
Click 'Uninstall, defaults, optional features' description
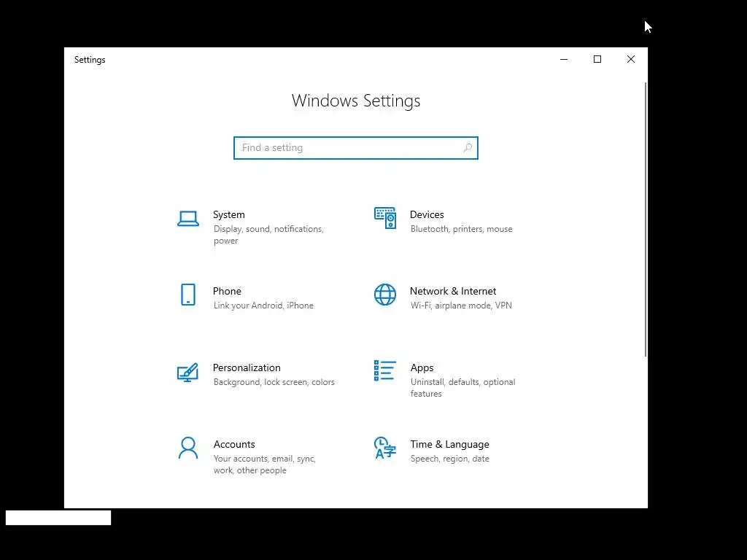(463, 388)
